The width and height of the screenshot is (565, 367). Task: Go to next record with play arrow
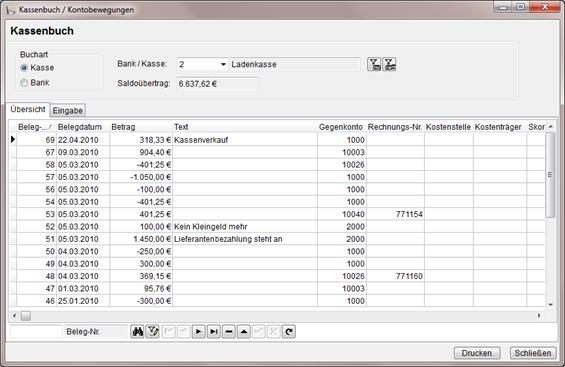199,331
